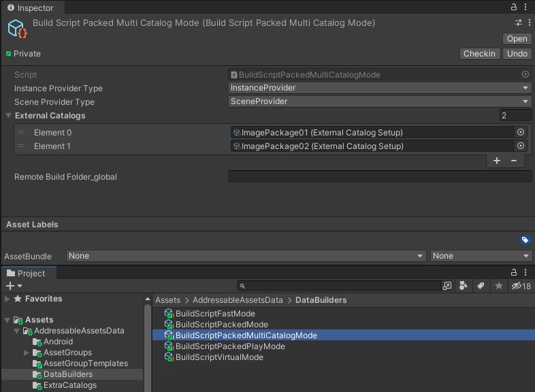The image size is (535, 392).
Task: Click the Save search star icon
Action: coord(498,286)
